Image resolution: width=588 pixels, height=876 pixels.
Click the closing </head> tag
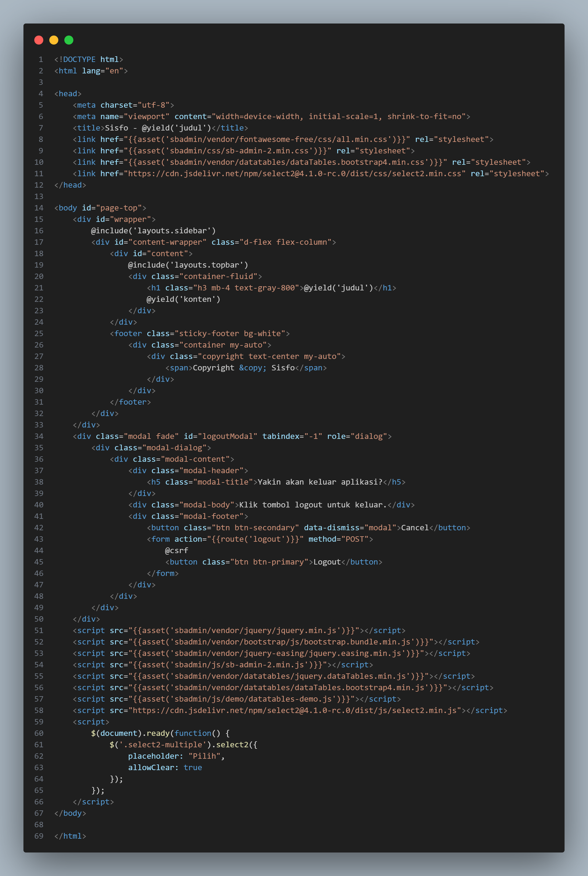(x=70, y=185)
